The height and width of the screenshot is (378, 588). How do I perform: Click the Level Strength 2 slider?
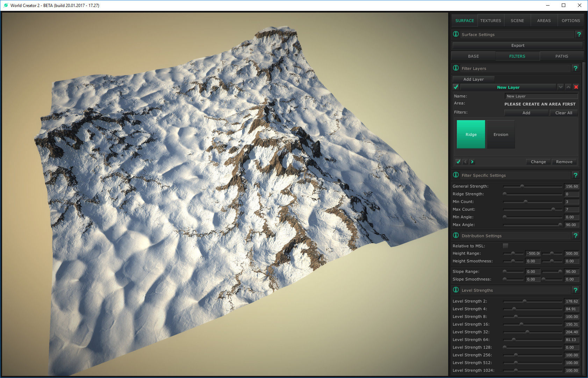(532, 301)
